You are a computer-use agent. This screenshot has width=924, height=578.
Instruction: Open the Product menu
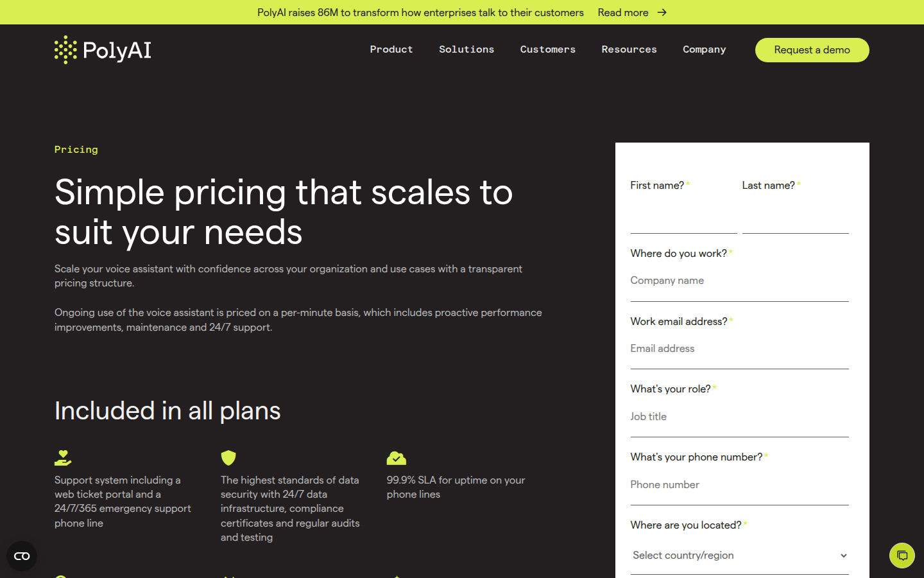click(391, 49)
